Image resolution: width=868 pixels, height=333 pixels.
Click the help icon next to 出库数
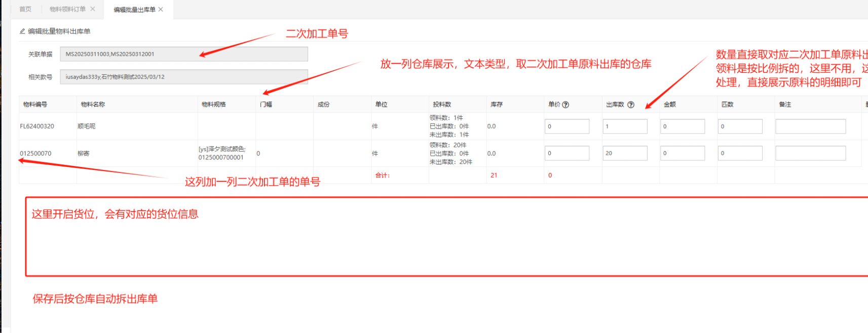[x=631, y=105]
